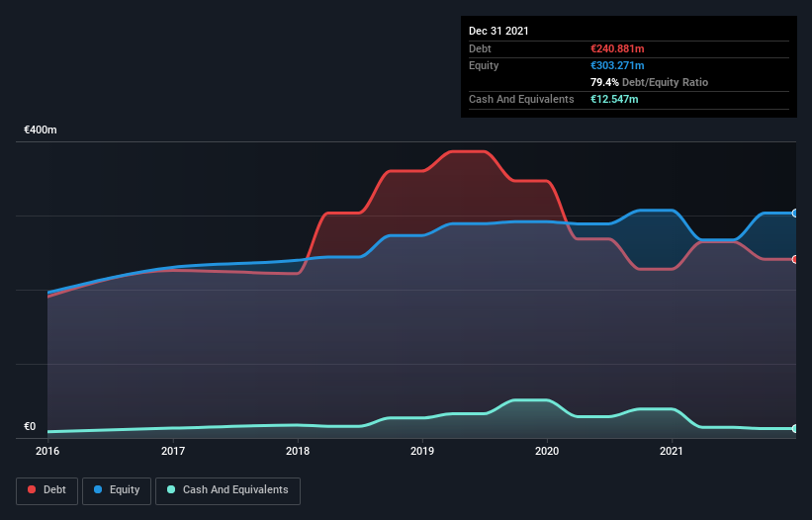
Task: Toggle the Equity series legend button
Action: click(117, 490)
